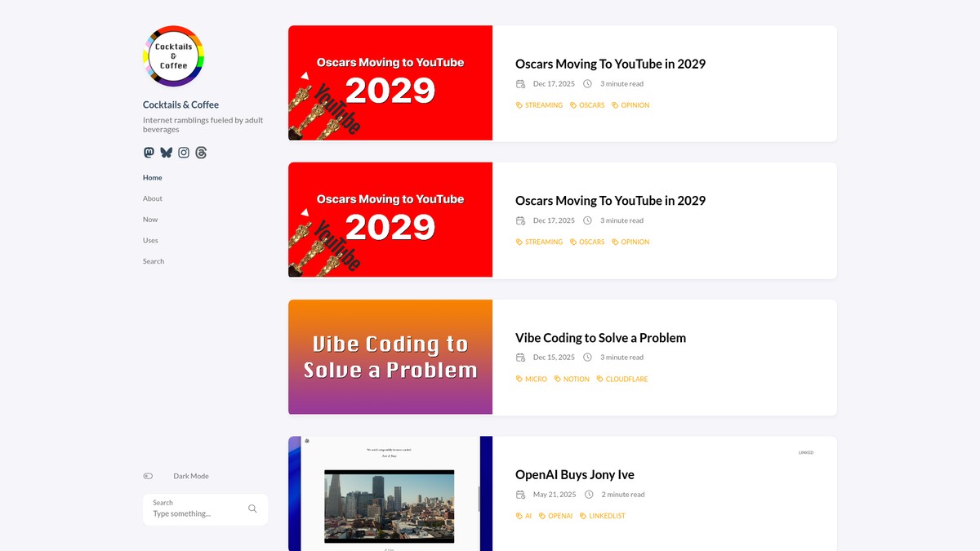The image size is (980, 551).
Task: Open Search from the sidebar menu
Action: click(x=154, y=261)
